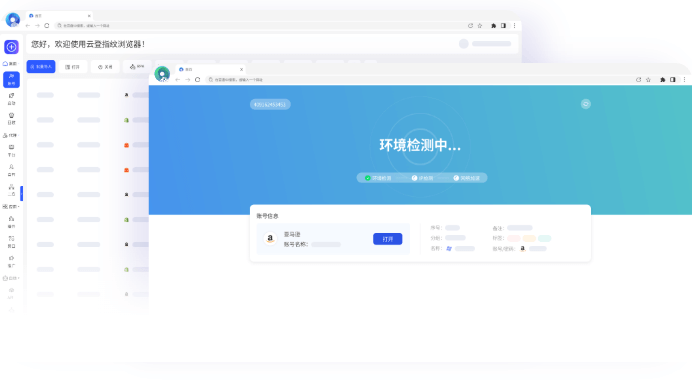Click the 关闭 toolbar button in back window
692x380 pixels.
point(105,67)
